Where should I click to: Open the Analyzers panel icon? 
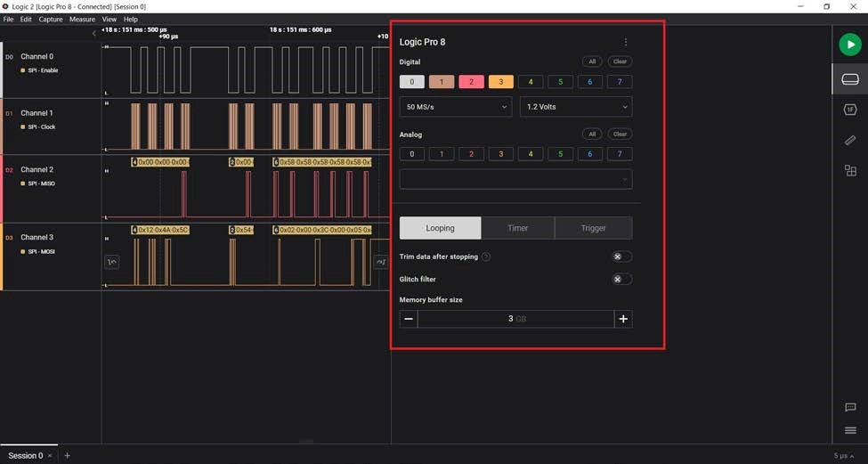(849, 110)
